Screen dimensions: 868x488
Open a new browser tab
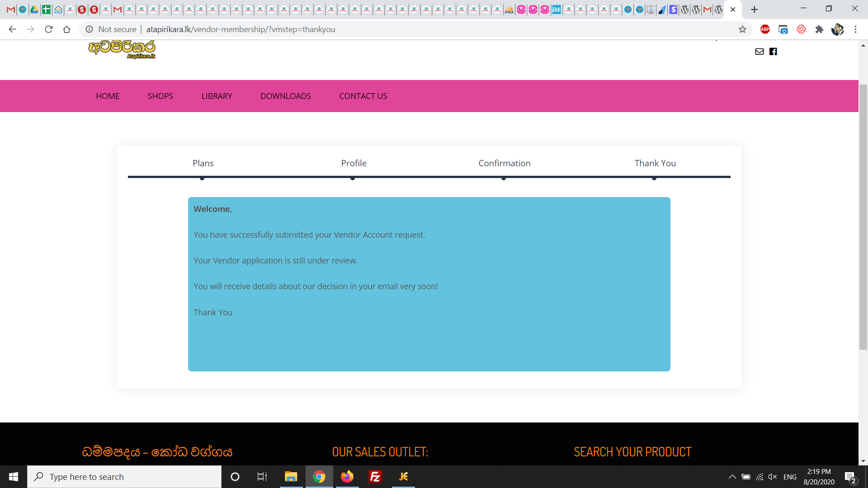754,9
